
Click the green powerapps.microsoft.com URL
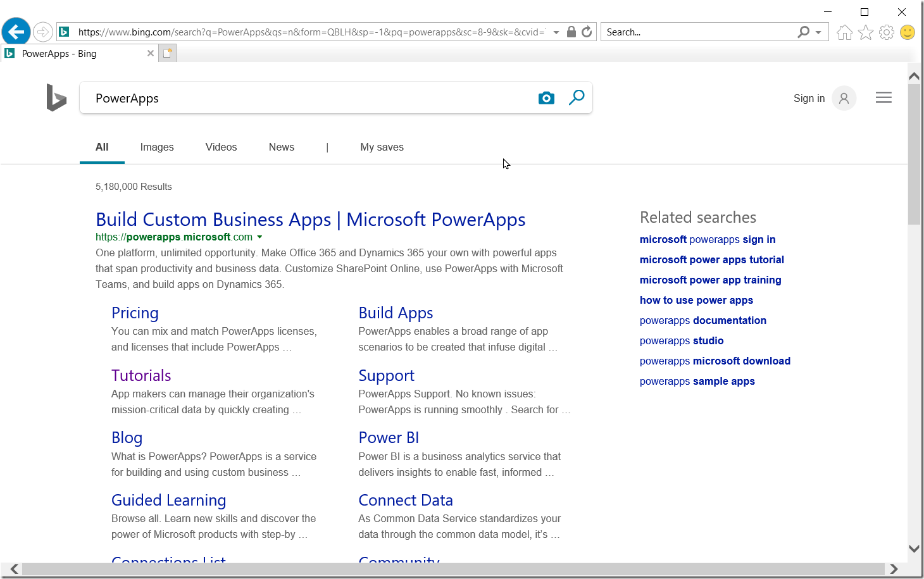(x=174, y=237)
